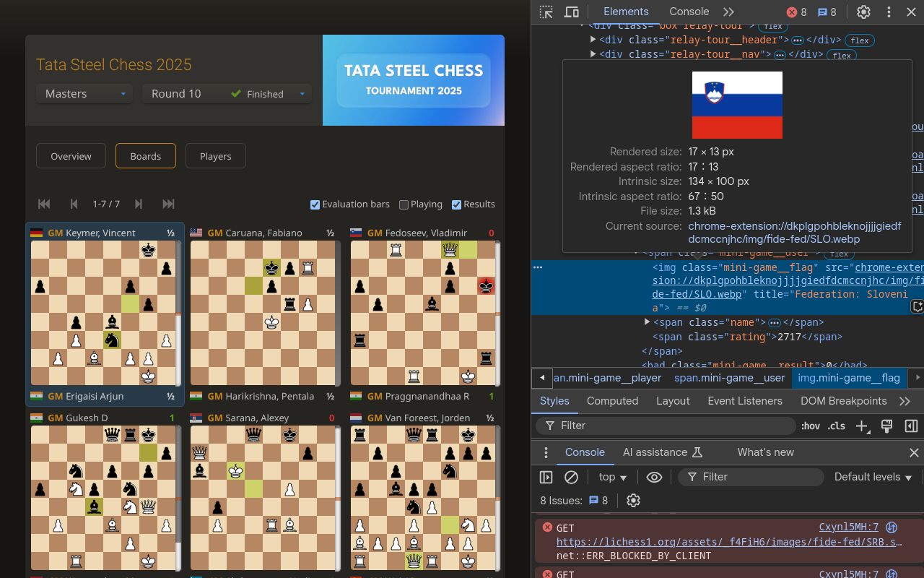The width and height of the screenshot is (924, 578).
Task: Toggle the :hov element state panel
Action: tap(811, 426)
